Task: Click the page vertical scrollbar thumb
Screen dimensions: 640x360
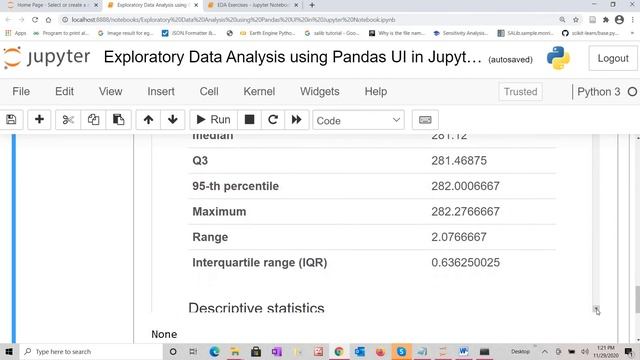Action: tap(637, 300)
